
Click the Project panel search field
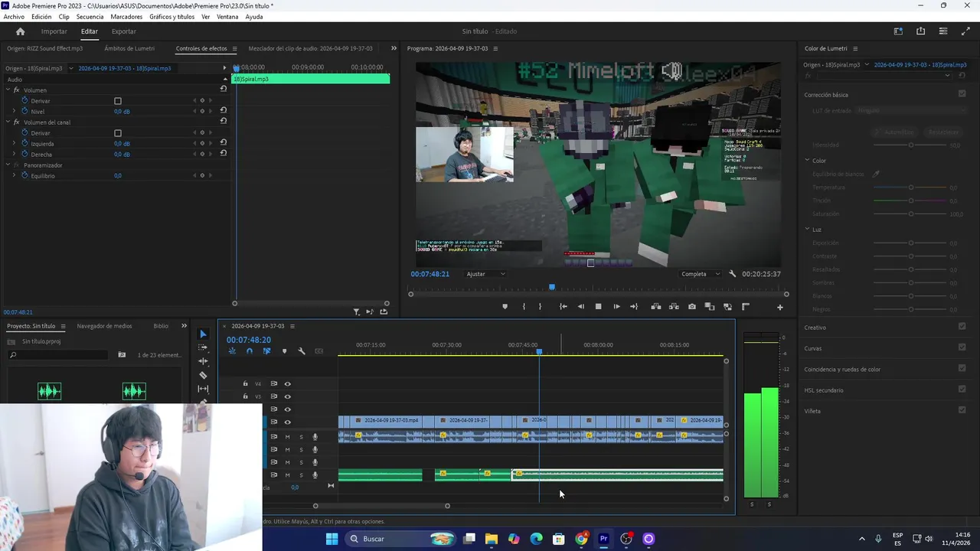pos(58,355)
